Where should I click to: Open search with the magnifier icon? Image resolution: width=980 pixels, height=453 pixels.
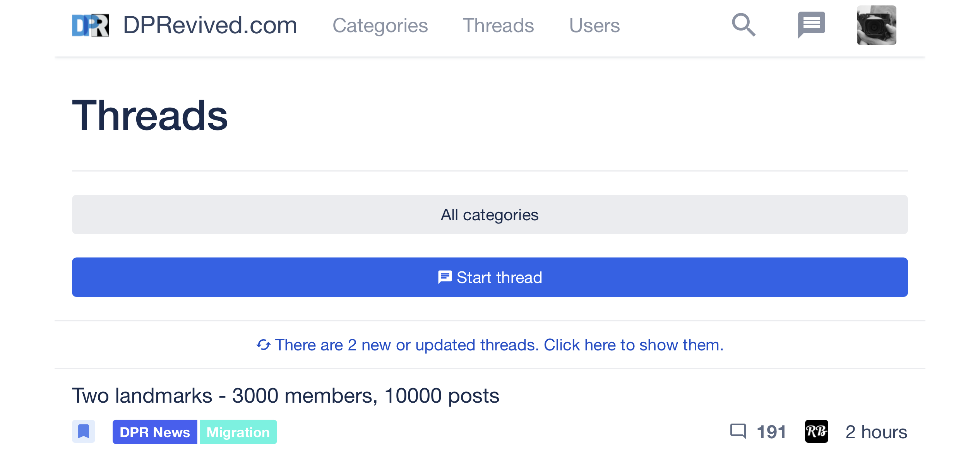pyautogui.click(x=744, y=25)
